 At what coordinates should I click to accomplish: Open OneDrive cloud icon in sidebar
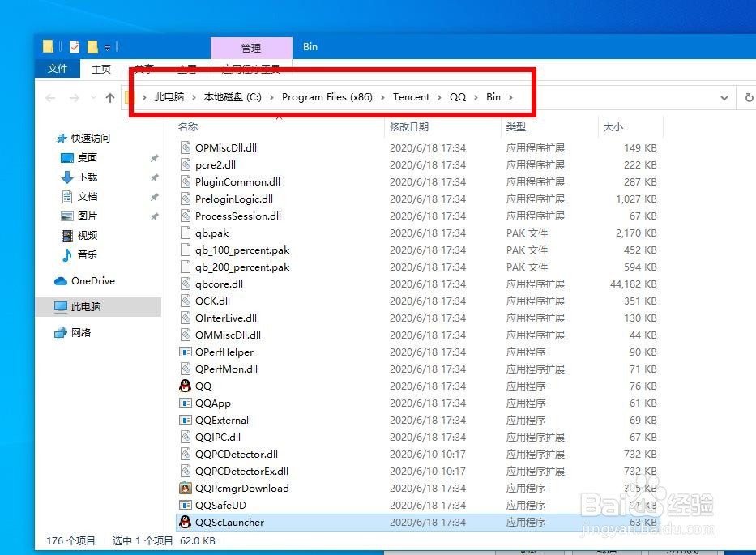point(61,280)
